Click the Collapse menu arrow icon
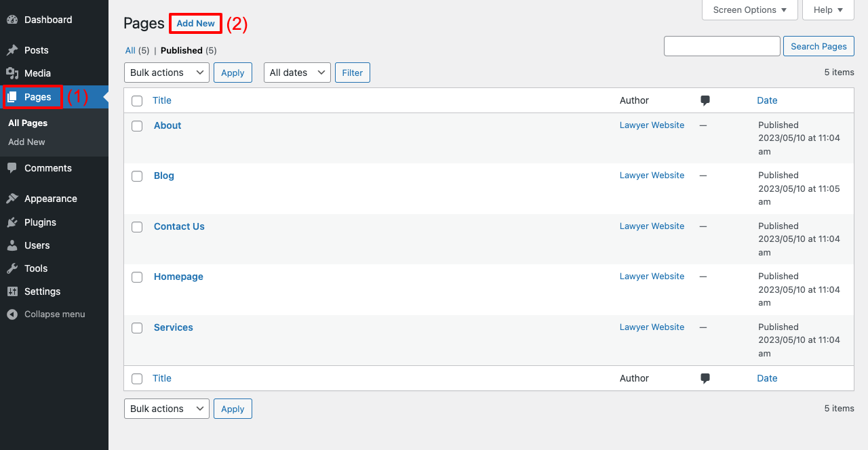The height and width of the screenshot is (450, 868). 12,314
